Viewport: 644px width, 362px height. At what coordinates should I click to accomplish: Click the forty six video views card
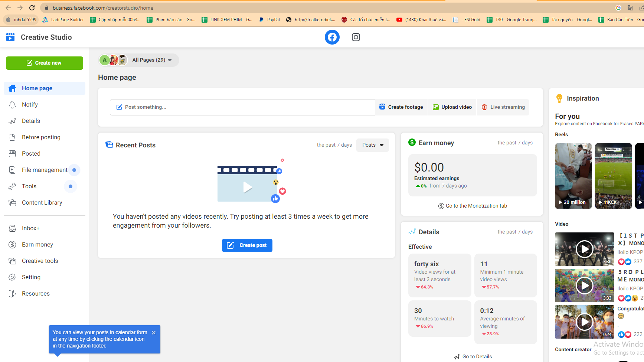click(440, 275)
